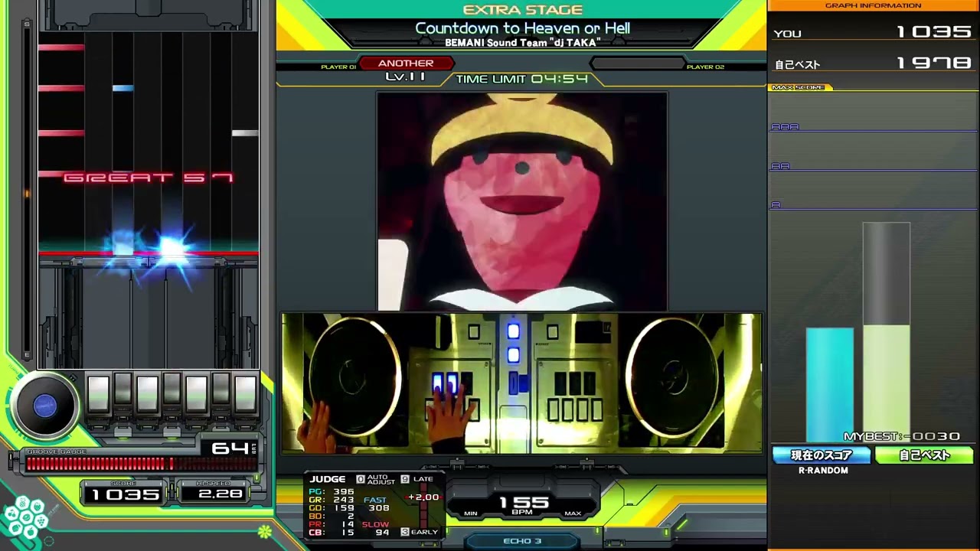Click the SCORE 1035 box
This screenshot has height=551, width=980.
124,492
